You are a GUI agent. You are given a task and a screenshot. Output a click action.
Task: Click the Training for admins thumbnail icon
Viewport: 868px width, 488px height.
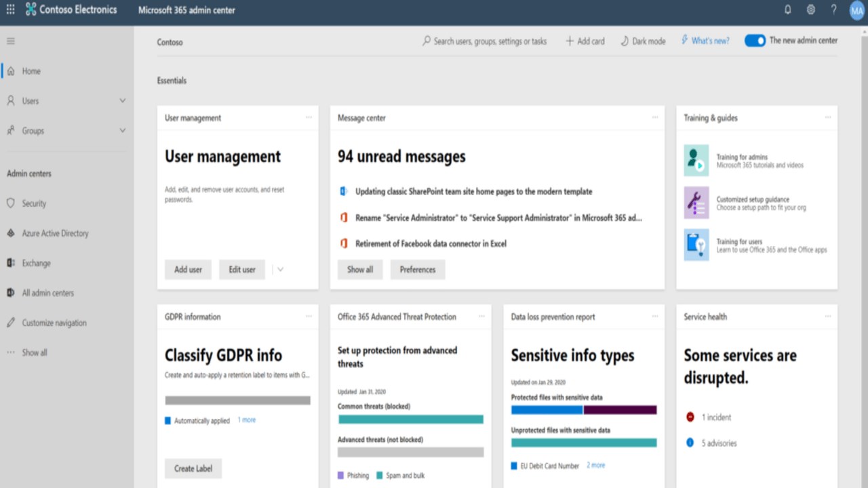(x=696, y=161)
